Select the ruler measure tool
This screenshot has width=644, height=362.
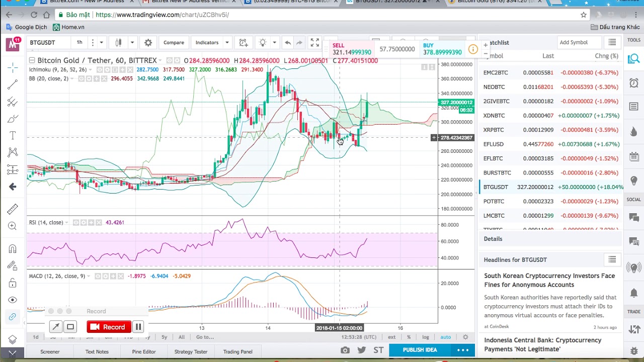tap(13, 209)
